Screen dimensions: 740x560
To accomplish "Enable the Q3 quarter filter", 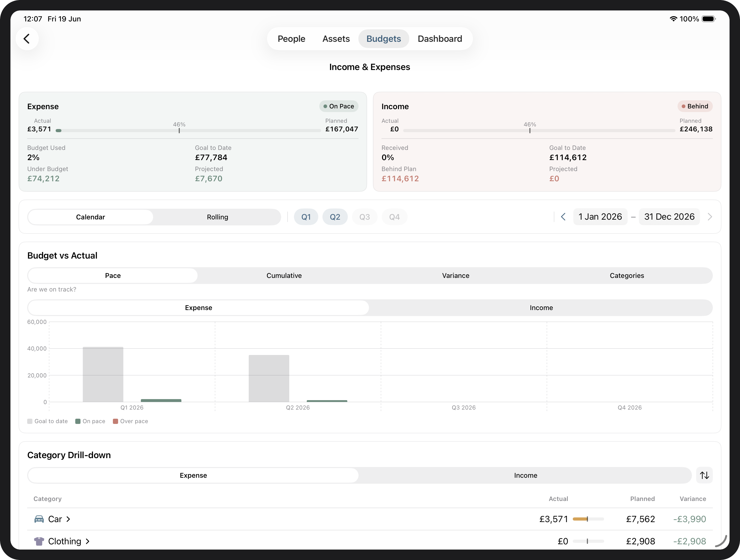I will coord(364,217).
